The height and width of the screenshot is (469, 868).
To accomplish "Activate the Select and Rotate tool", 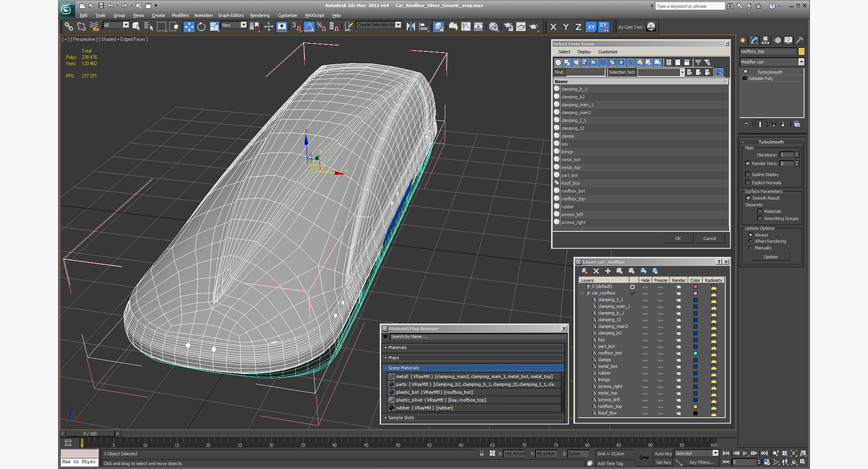I will (x=202, y=26).
